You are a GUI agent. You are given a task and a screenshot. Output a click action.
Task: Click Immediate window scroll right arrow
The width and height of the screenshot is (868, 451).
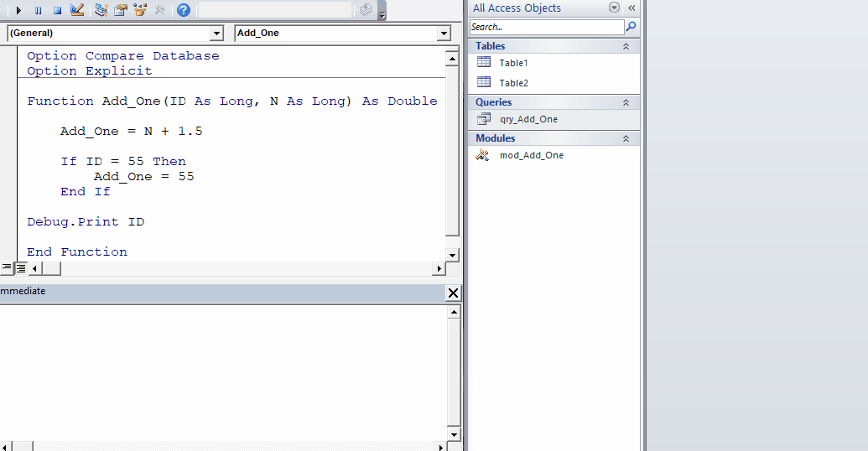[440, 447]
